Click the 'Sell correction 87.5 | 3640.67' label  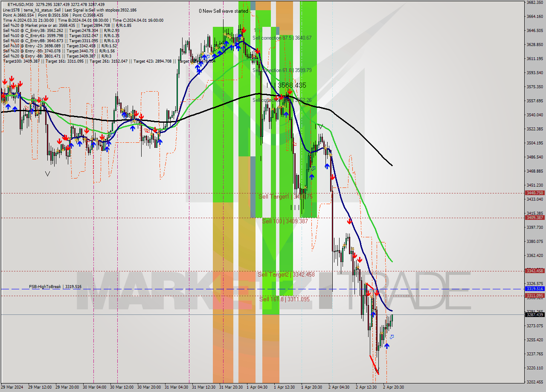pos(282,38)
